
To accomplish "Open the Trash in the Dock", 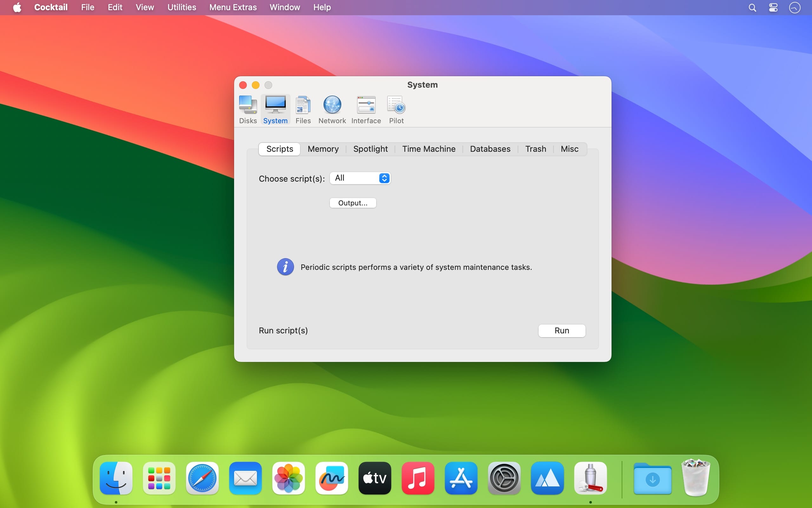I will tap(696, 478).
